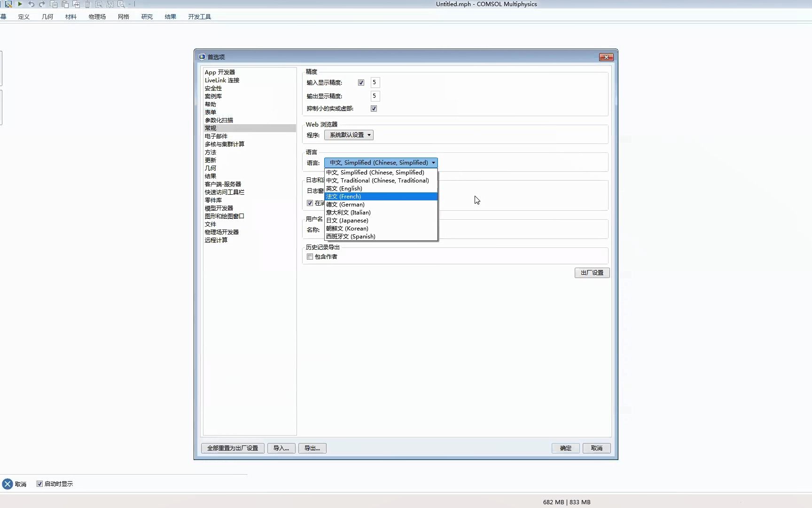Select the 更新 category in the preferences sidebar
The height and width of the screenshot is (508, 812).
click(x=211, y=160)
